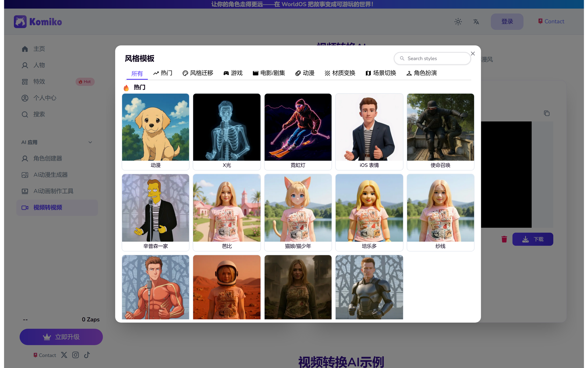Image resolution: width=588 pixels, height=368 pixels.
Task: Open the 材质变换 tab
Action: pyautogui.click(x=340, y=73)
